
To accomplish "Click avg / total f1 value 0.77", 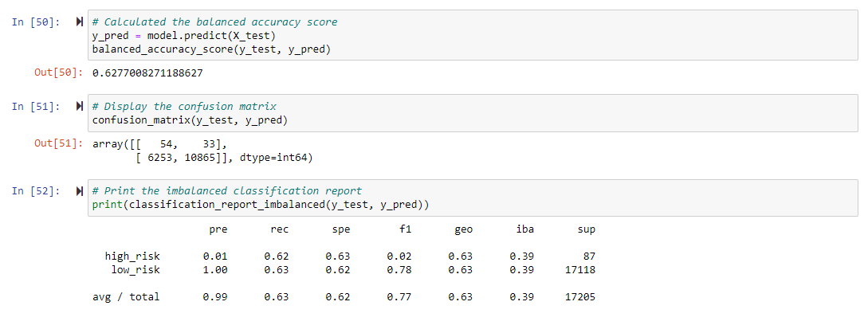I will point(399,297).
